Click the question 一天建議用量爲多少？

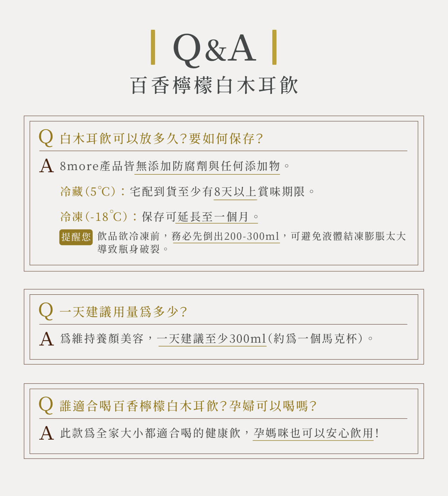[x=124, y=312]
